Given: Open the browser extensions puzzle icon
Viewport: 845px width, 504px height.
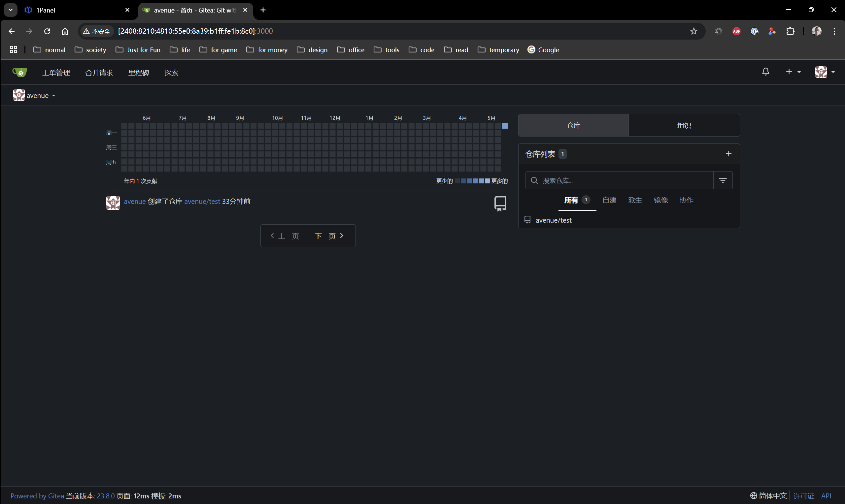Looking at the screenshot, I should point(790,31).
